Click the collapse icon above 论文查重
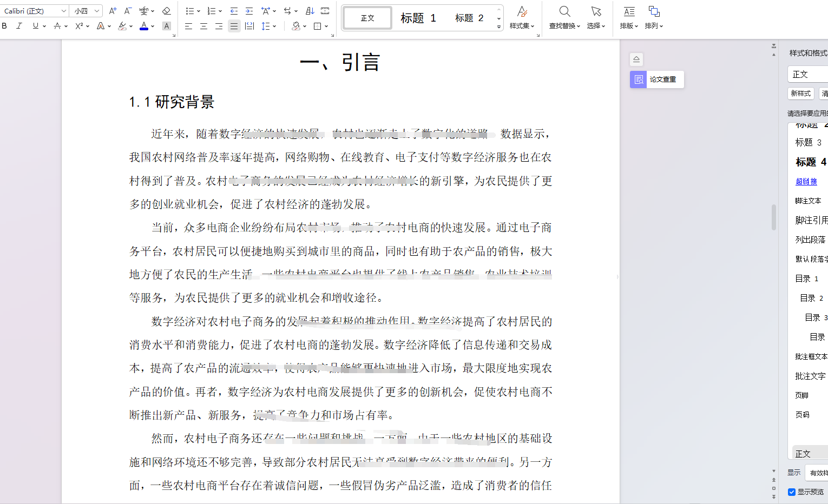 [636, 59]
